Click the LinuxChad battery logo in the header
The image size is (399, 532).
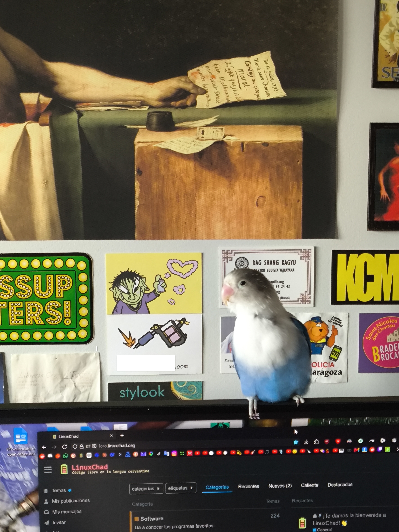[x=64, y=469]
